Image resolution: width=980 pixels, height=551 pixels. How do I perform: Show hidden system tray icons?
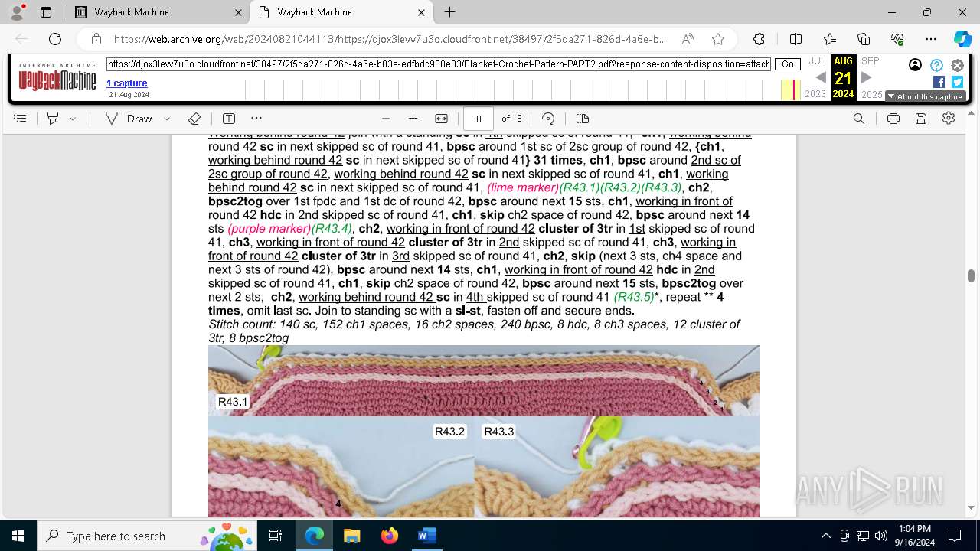point(825,536)
